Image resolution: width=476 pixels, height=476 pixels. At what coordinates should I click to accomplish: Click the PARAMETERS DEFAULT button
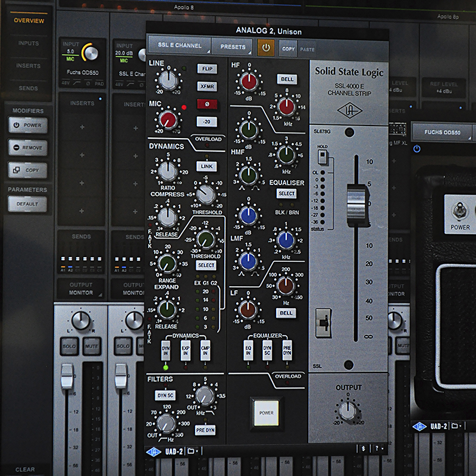click(x=27, y=204)
